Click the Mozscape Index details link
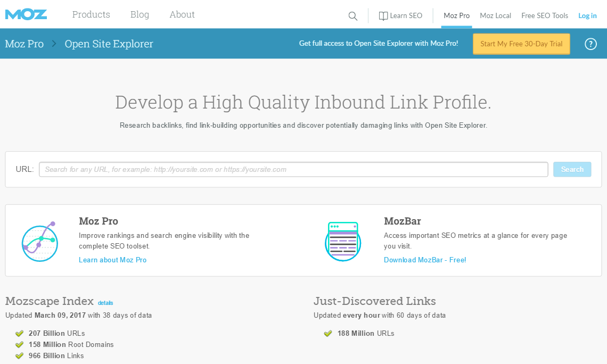This screenshot has height=364, width=607. [x=105, y=302]
